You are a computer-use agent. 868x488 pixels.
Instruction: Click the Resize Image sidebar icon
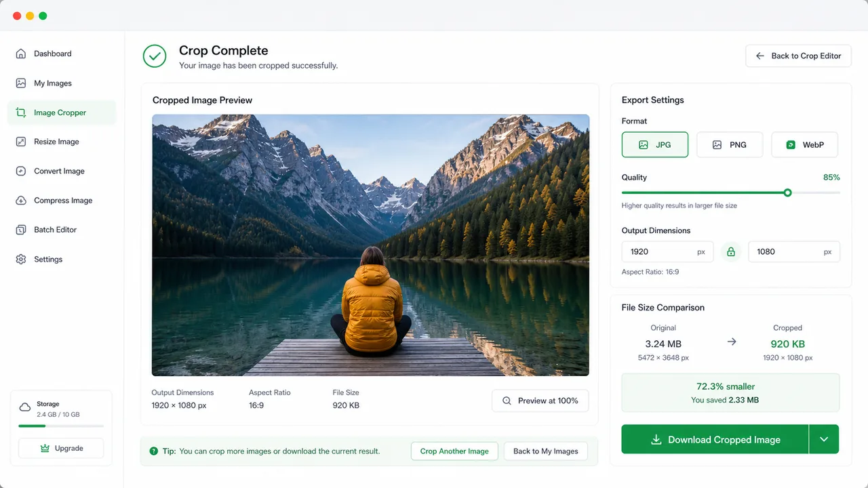click(x=21, y=142)
